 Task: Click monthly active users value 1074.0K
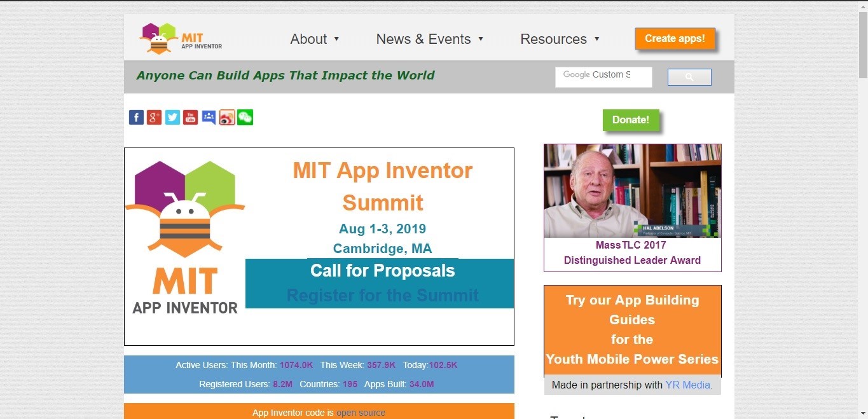pos(296,366)
